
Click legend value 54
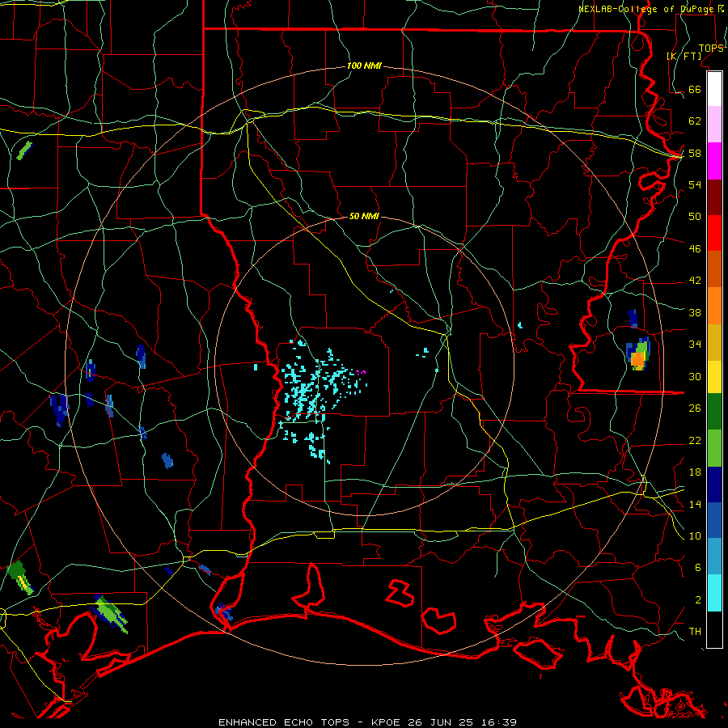695,184
